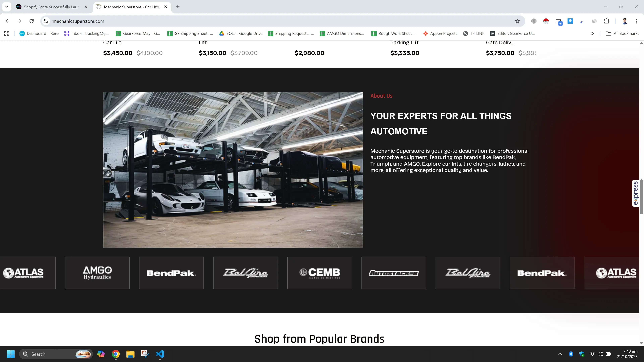This screenshot has width=644, height=362.
Task: Click the site information icon in address bar
Action: click(46, 21)
